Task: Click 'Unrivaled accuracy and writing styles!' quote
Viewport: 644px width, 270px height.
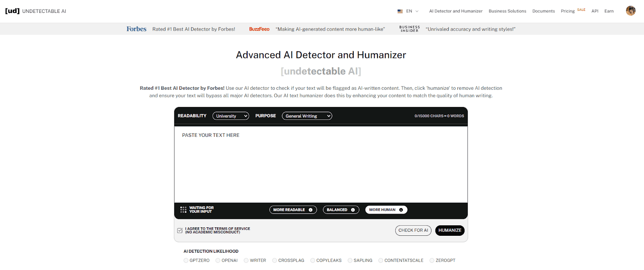Action: click(471, 29)
